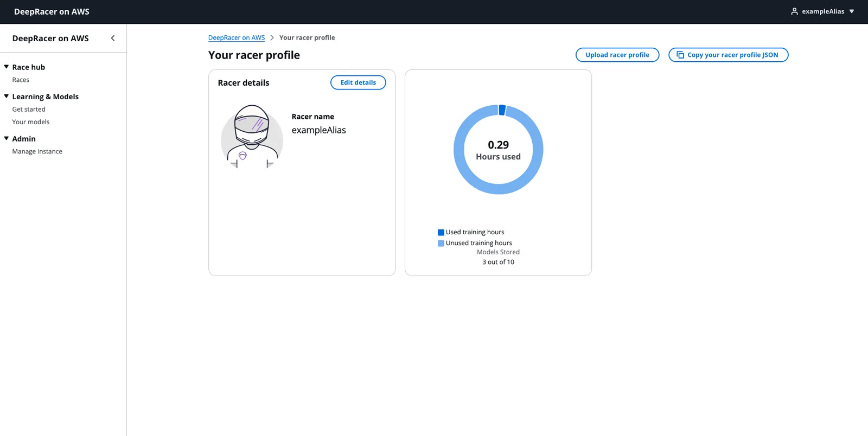This screenshot has width=868, height=436.
Task: Click the exampleAlias racer name value
Action: (319, 130)
